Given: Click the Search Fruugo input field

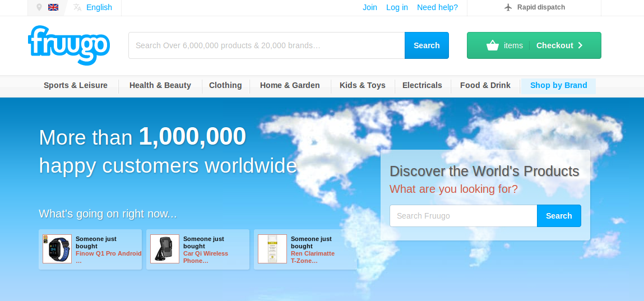Looking at the screenshot, I should coord(464,216).
